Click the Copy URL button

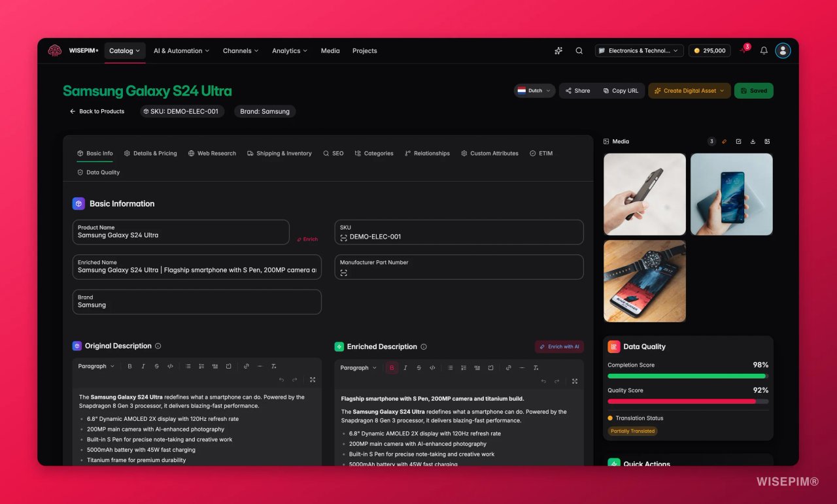pos(621,91)
